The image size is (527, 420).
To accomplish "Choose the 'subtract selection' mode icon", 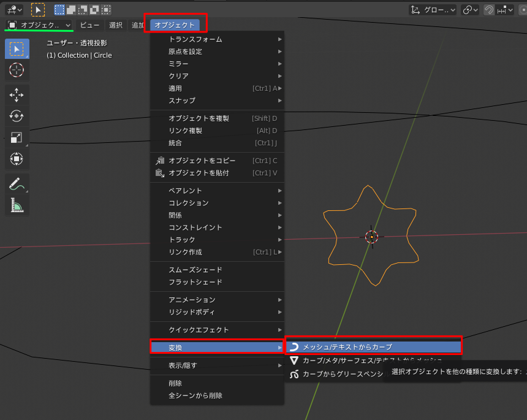I will click(x=83, y=10).
